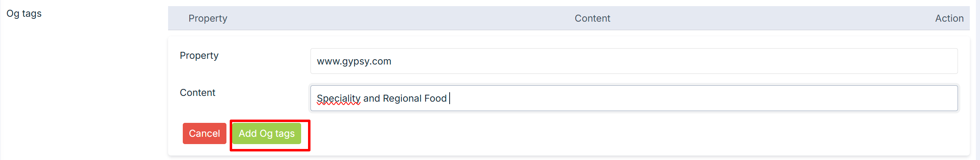
Task: Click the Content form field label
Action: coord(197,93)
